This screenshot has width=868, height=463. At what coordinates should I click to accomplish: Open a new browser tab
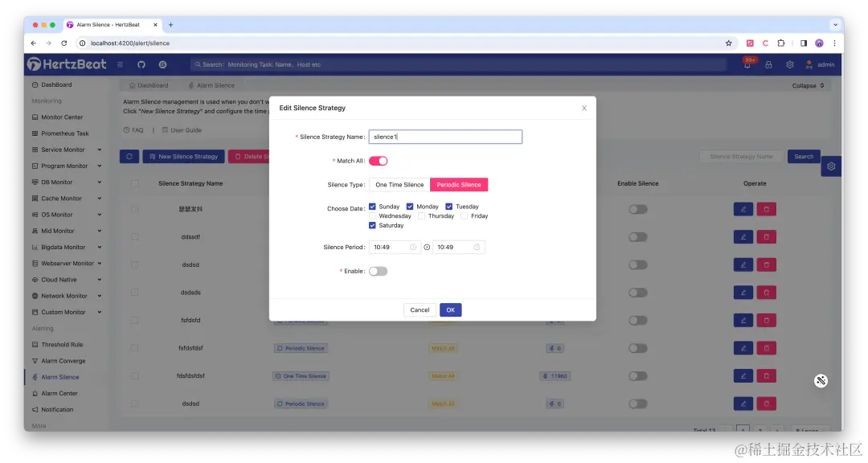pos(170,25)
